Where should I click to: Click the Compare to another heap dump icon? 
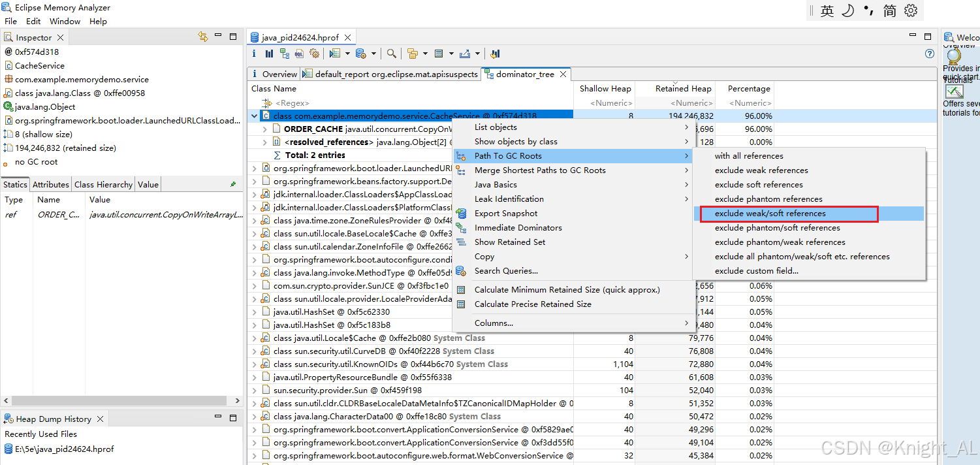pyautogui.click(x=495, y=54)
